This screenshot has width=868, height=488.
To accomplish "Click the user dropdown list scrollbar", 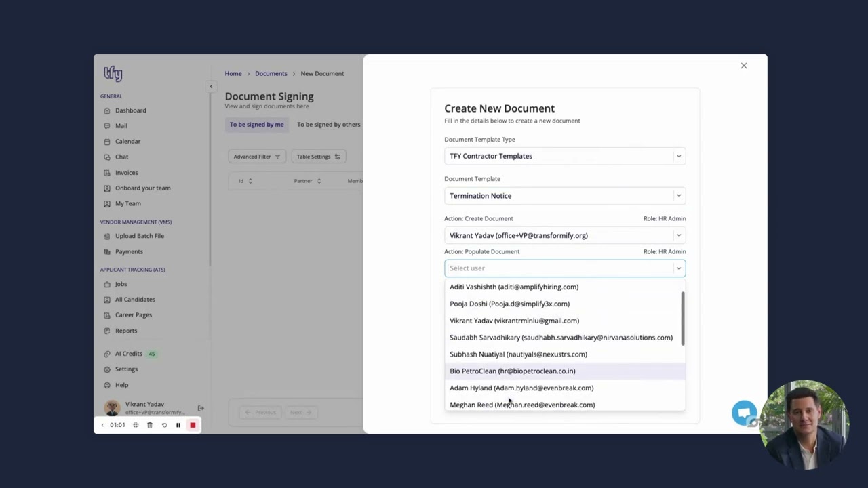I will pos(683,319).
